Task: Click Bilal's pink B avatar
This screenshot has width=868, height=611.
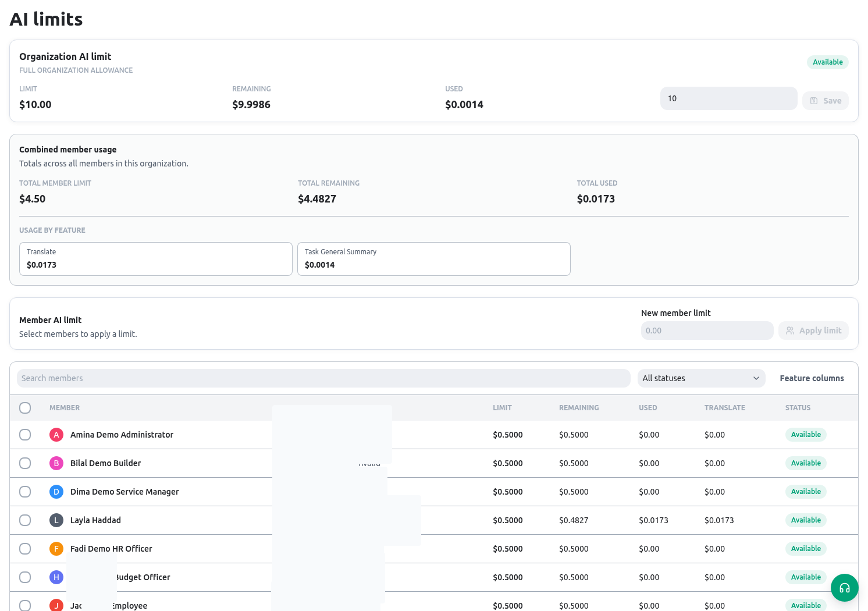Action: pos(56,463)
